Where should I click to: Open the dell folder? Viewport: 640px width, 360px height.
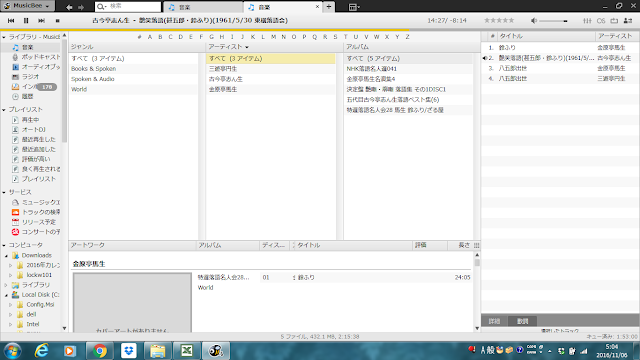27,314
